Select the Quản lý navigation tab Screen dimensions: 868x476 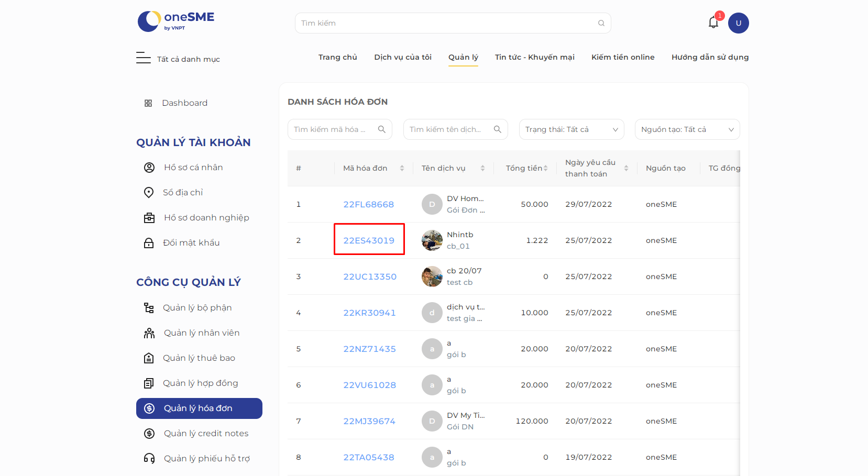point(463,57)
